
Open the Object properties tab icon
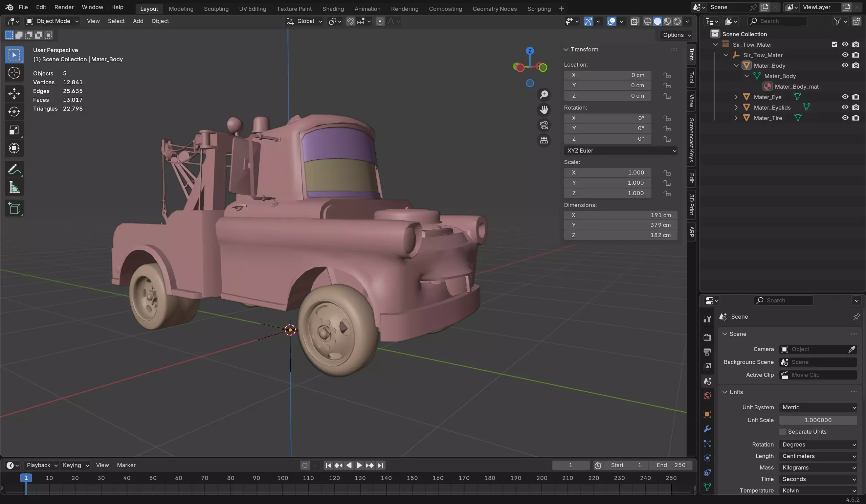707,414
